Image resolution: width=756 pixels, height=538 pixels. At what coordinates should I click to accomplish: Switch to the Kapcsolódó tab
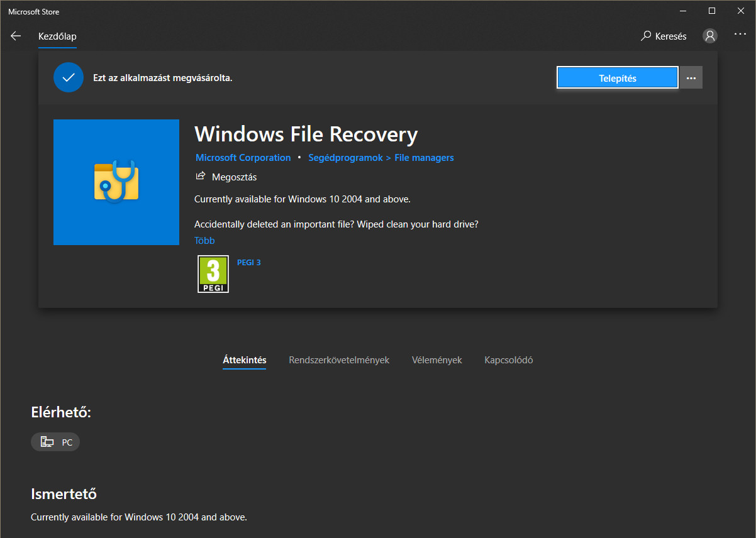click(x=509, y=360)
